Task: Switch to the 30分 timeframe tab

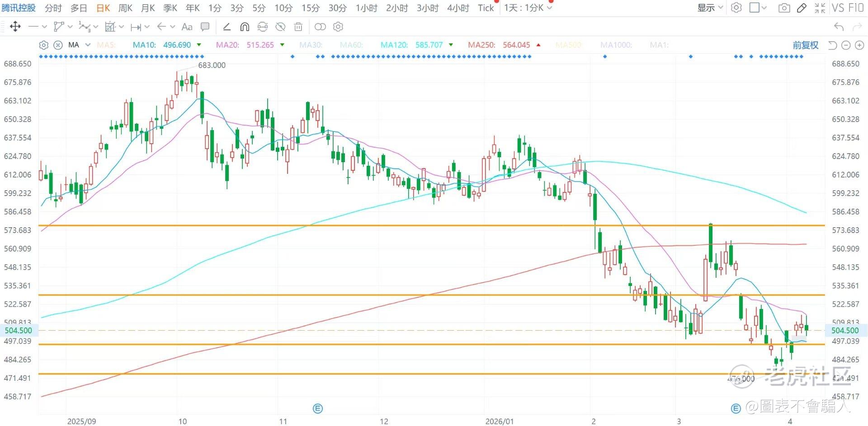Action: point(337,8)
